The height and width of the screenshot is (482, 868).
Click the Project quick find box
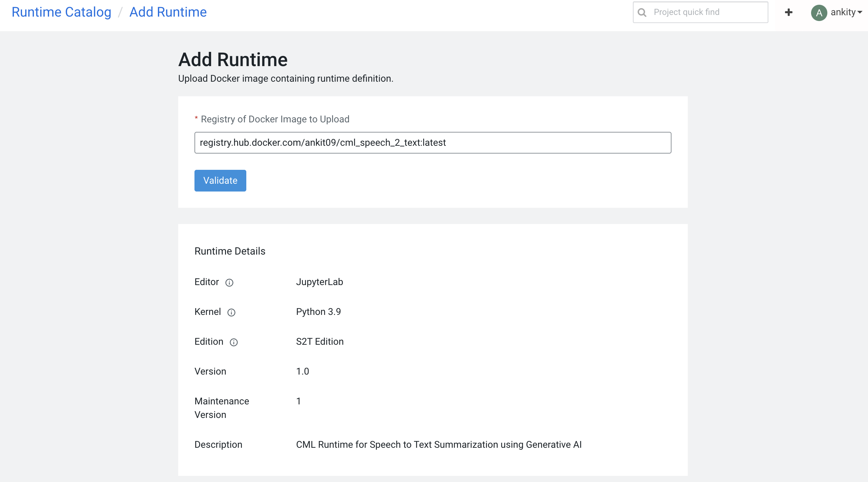(700, 12)
